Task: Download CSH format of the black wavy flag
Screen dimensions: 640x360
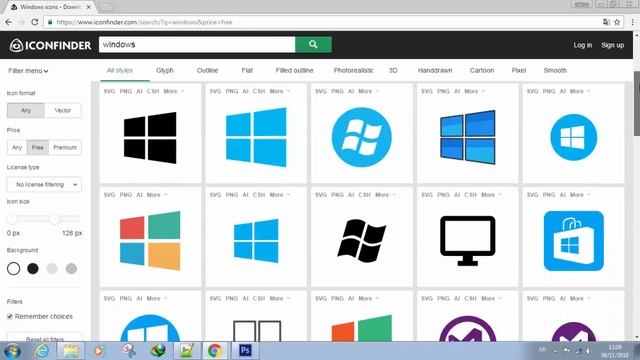Action: 364,195
